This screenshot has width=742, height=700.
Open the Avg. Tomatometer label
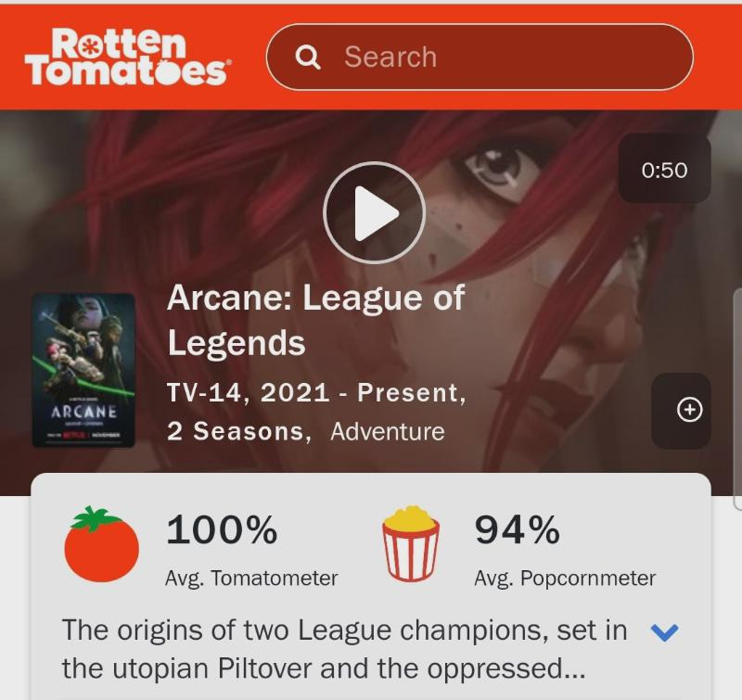click(x=251, y=578)
